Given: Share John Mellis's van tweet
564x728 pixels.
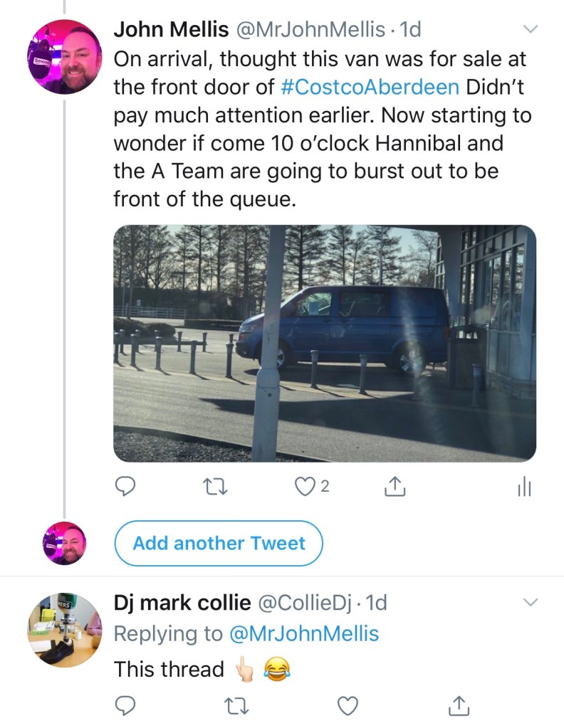Looking at the screenshot, I should pyautogui.click(x=394, y=486).
